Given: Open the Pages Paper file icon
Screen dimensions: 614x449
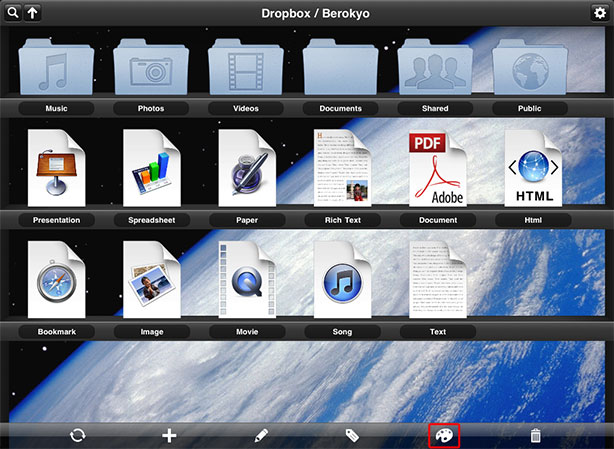Looking at the screenshot, I should tap(247, 168).
